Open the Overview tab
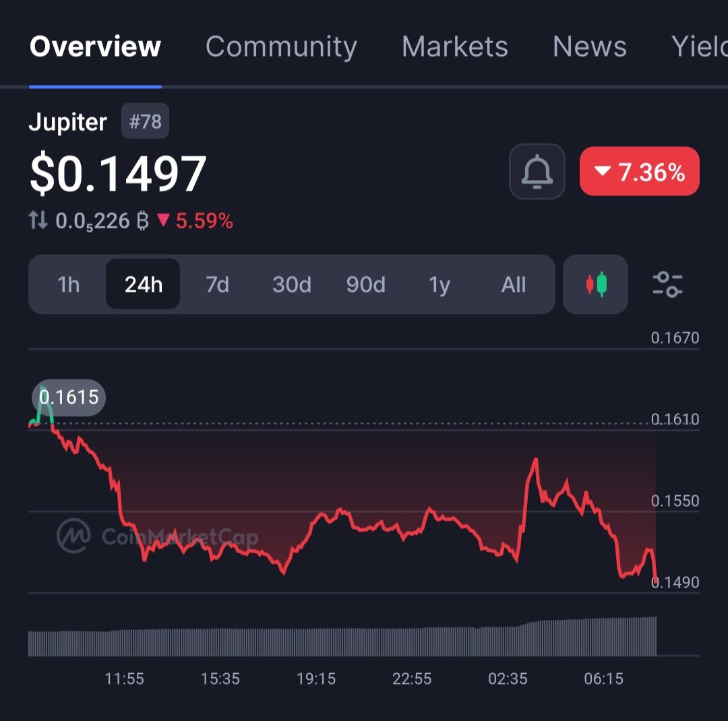Image resolution: width=728 pixels, height=721 pixels. [x=95, y=46]
